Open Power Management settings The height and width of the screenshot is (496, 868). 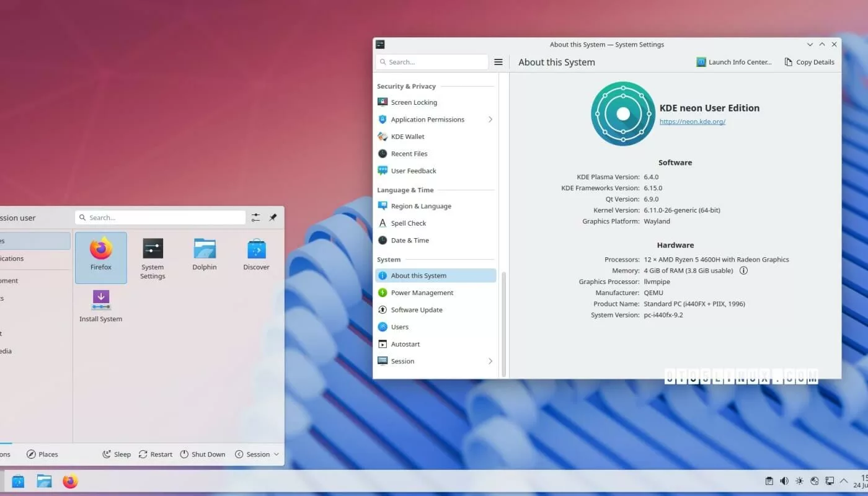(436, 293)
